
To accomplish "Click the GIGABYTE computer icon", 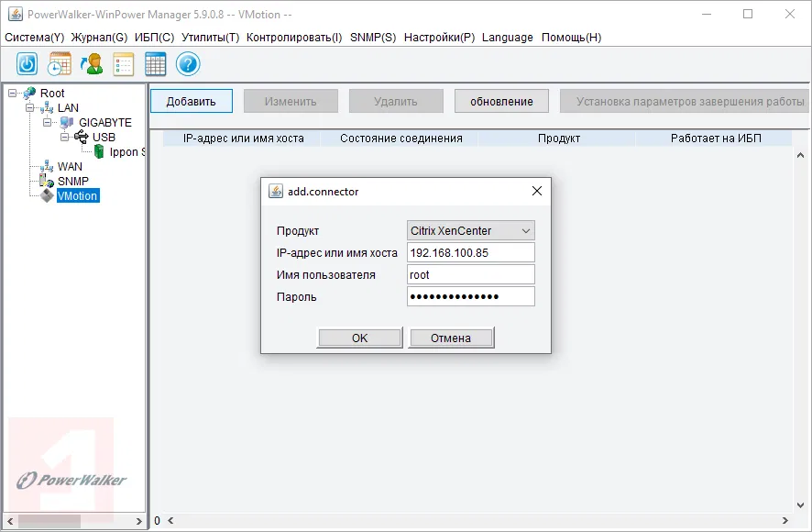I will pyautogui.click(x=67, y=123).
